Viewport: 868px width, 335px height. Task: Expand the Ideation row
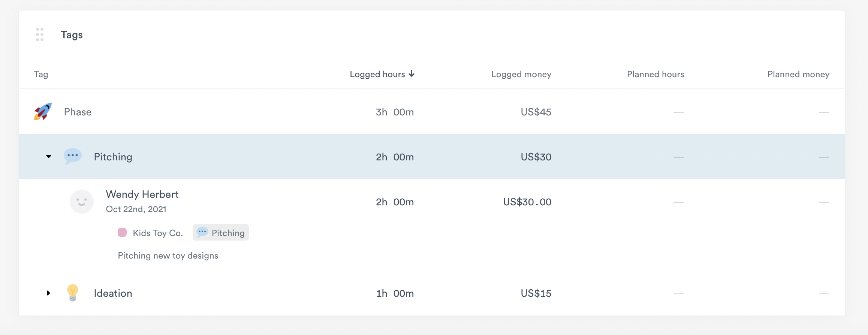click(x=49, y=293)
